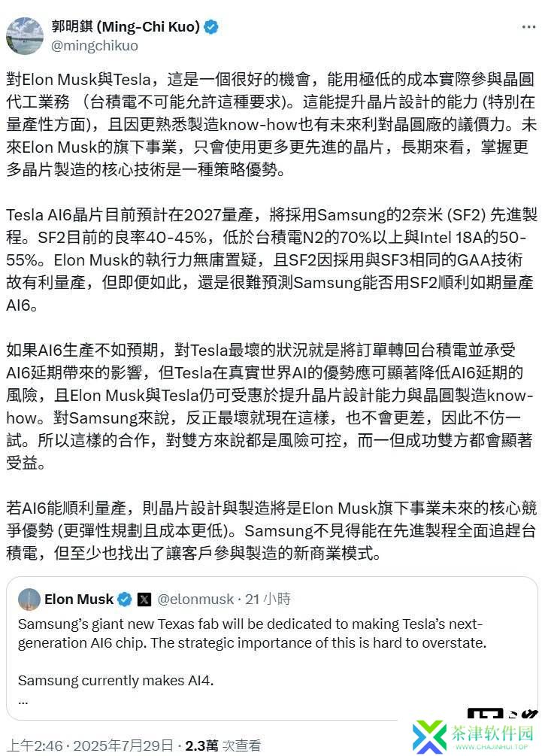Click the verified badge beside Ming-Chi Kuo
The image size is (548, 756).
[211, 27]
